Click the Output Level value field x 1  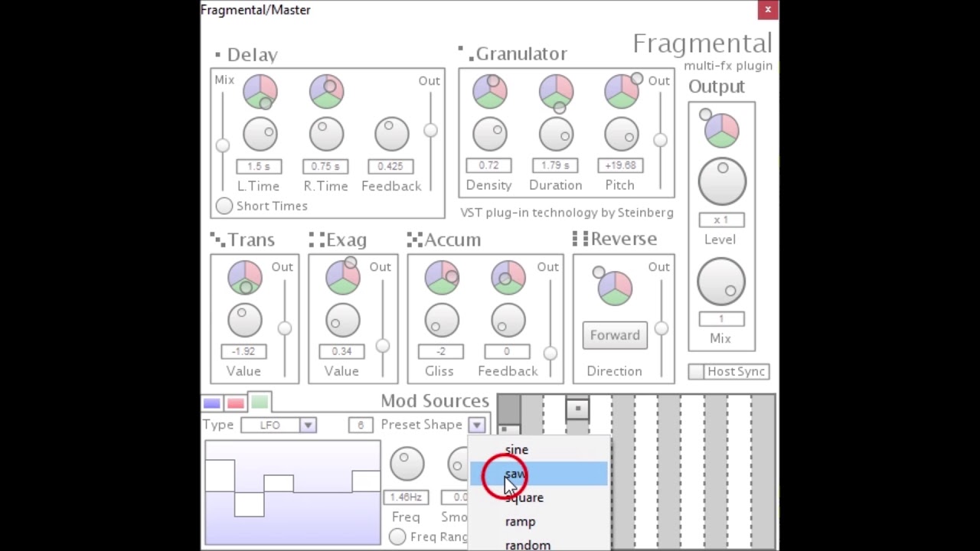[x=720, y=220]
